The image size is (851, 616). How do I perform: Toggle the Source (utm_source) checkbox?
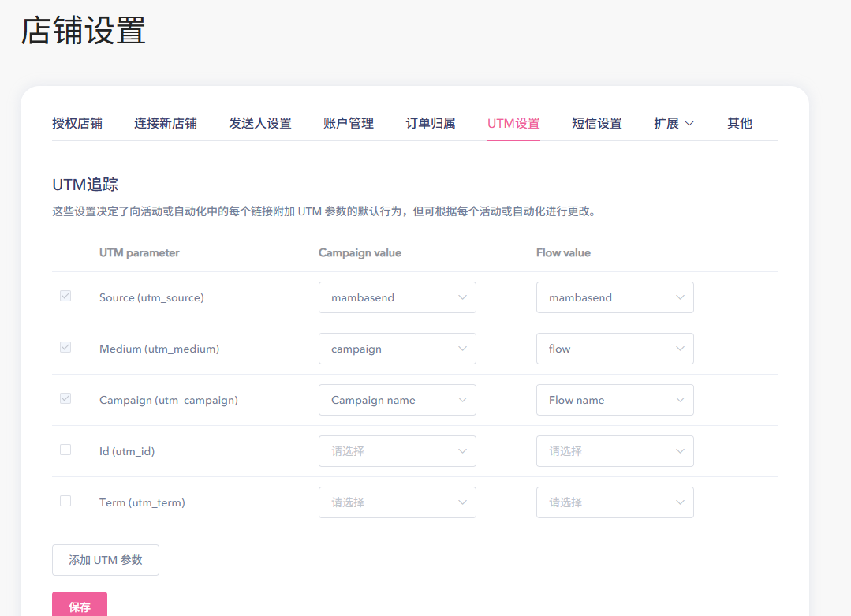click(x=65, y=296)
